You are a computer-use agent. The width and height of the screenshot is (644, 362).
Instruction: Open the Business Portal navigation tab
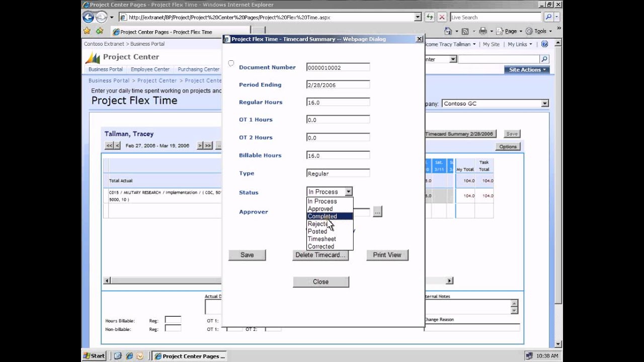106,69
